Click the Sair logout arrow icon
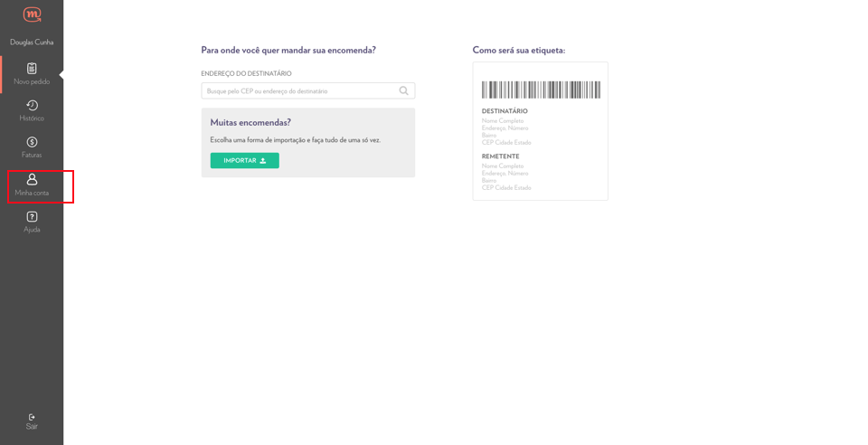Viewport: 868px width, 445px height. click(32, 417)
